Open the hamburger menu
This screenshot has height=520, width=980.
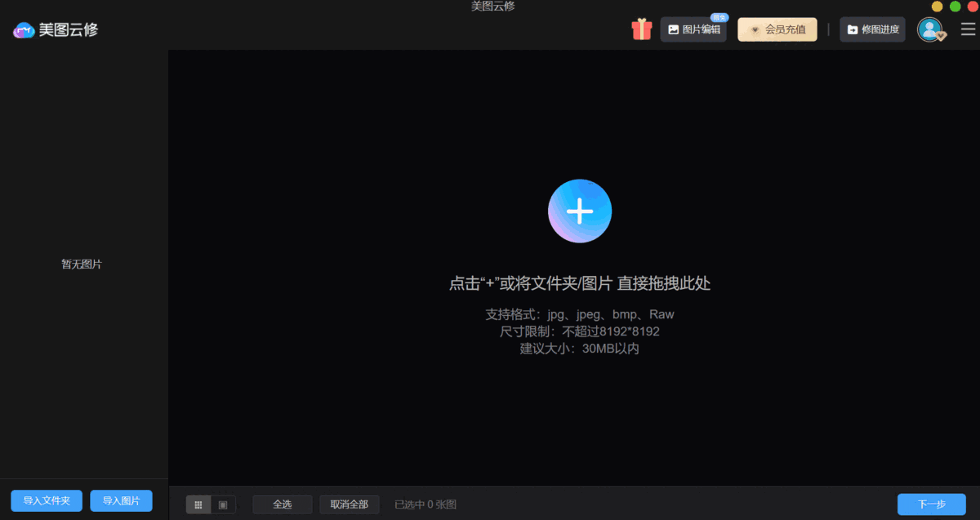tap(967, 29)
